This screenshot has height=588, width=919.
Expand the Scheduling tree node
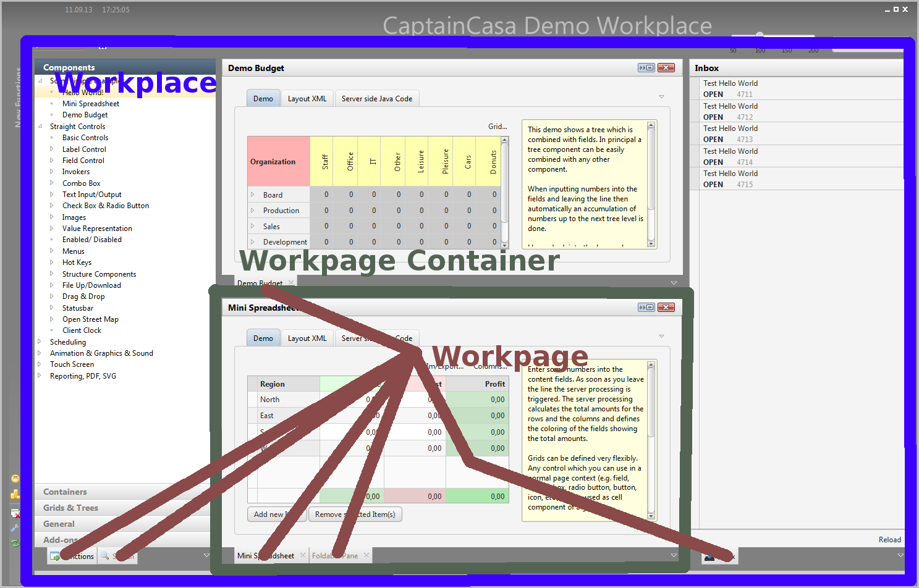click(x=40, y=342)
